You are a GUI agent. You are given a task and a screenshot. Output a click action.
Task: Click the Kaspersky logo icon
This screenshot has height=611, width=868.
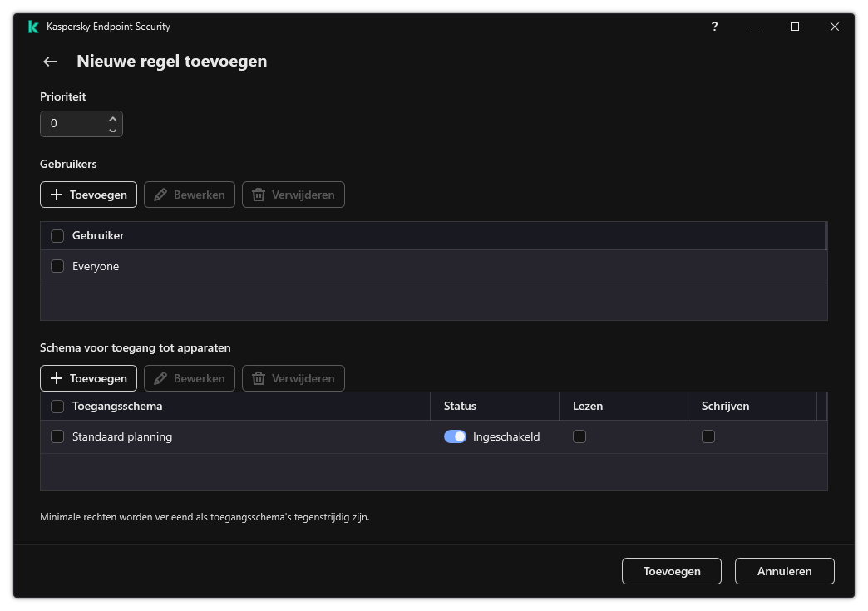coord(32,27)
